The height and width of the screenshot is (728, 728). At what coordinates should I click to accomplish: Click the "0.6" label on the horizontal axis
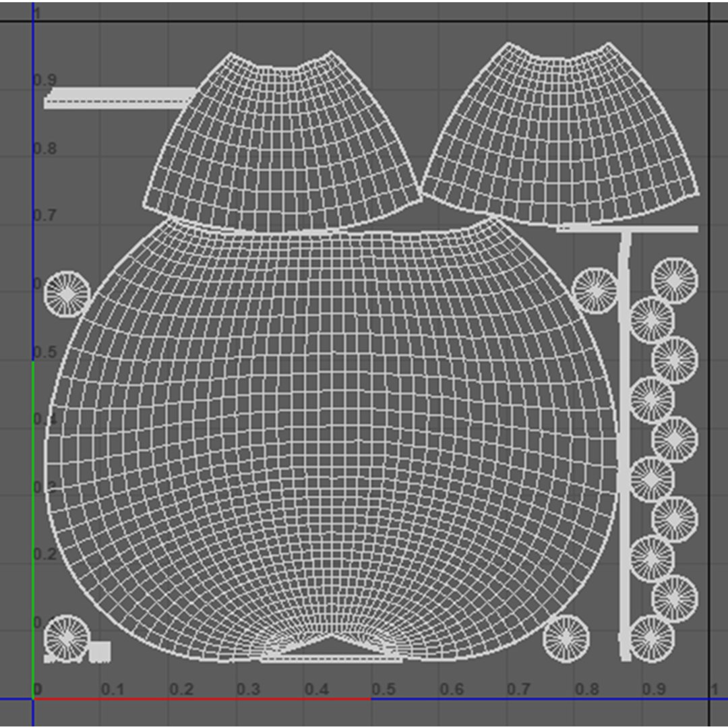pos(451,689)
